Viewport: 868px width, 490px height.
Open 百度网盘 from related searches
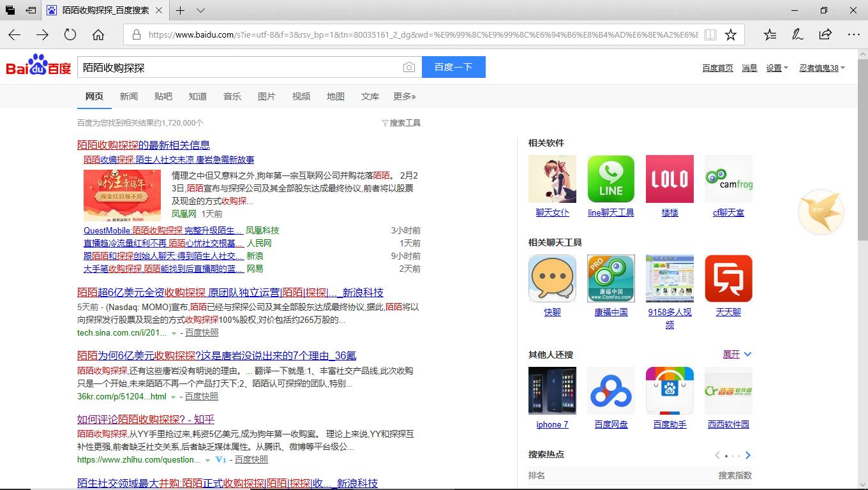tap(611, 390)
